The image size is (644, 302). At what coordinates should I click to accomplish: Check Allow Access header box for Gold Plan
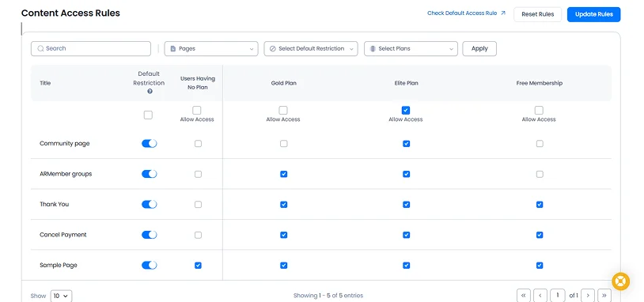pos(283,111)
